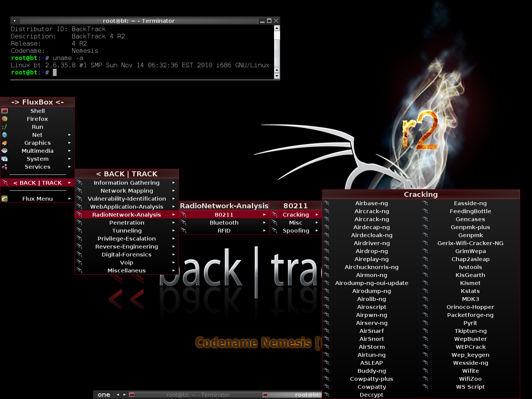The image size is (532, 399).
Task: Select RFID under RadioNetwork-Analysis
Action: tap(224, 230)
